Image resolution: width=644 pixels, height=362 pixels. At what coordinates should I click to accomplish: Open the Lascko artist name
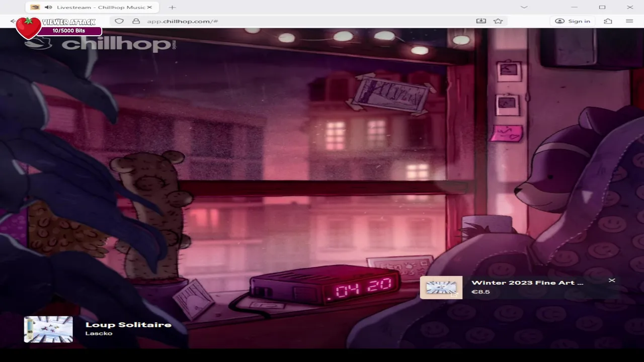tap(99, 333)
